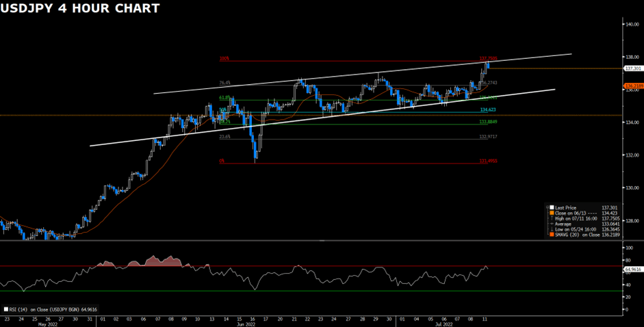Click the 23.6% Fibonacci retracement label
This screenshot has height=327, width=644.
(x=224, y=137)
